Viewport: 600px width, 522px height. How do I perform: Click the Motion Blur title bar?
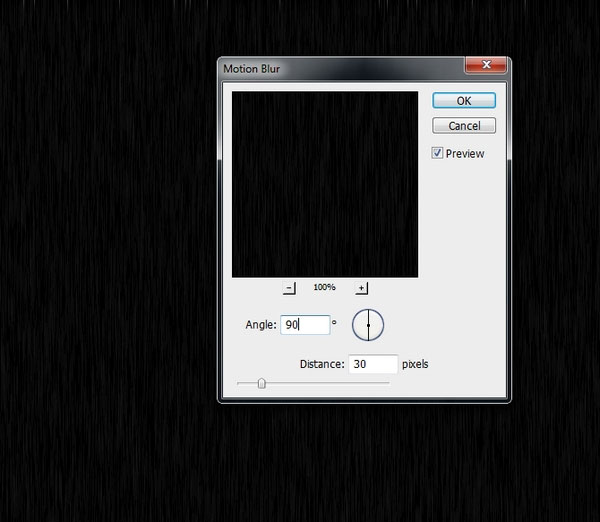330,67
